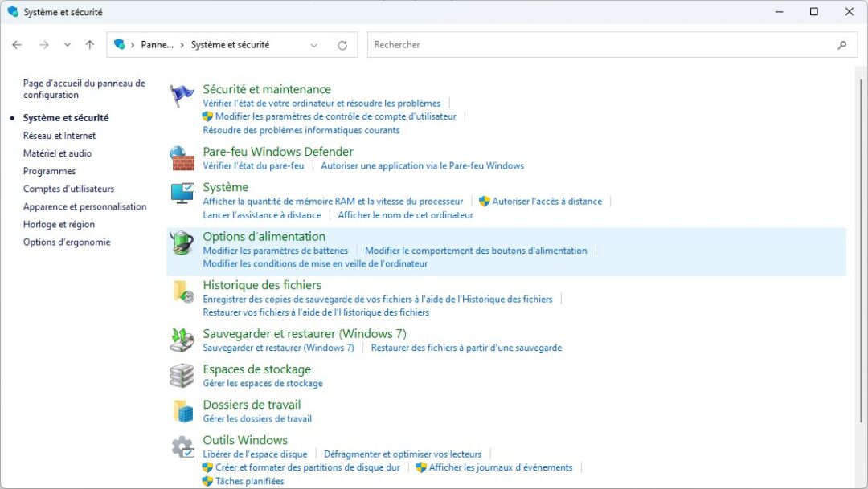This screenshot has height=489, width=868.
Task: Click the Outils Windows gear icon
Action: (182, 446)
